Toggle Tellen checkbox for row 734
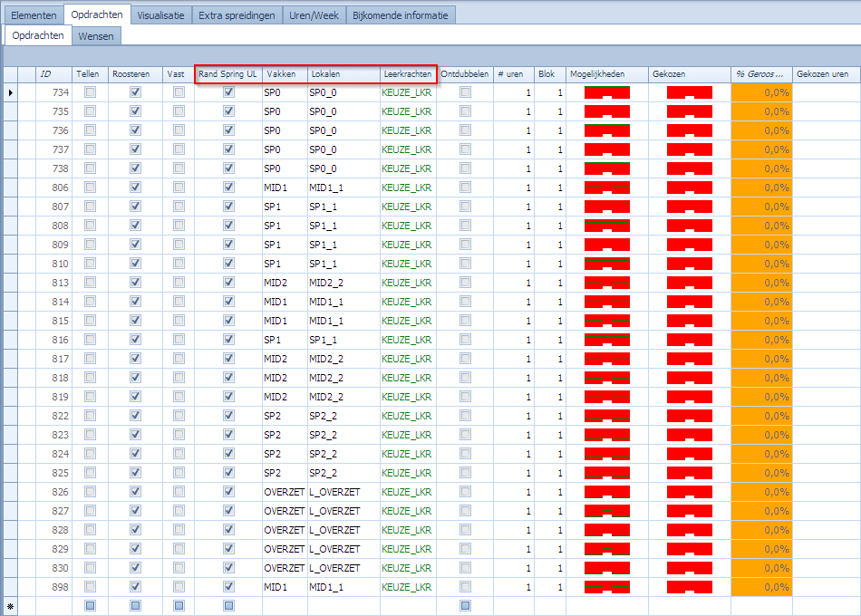The width and height of the screenshot is (861, 616). click(90, 92)
